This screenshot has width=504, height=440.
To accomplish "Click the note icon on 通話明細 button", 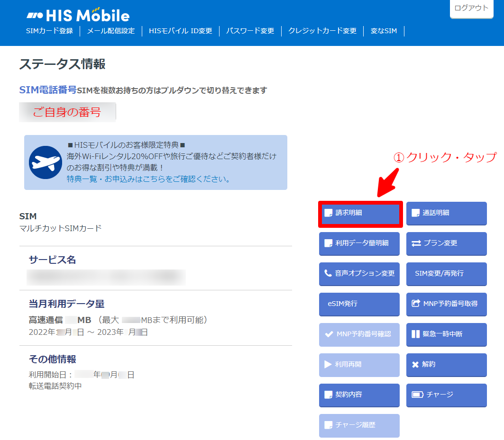I will click(x=416, y=213).
